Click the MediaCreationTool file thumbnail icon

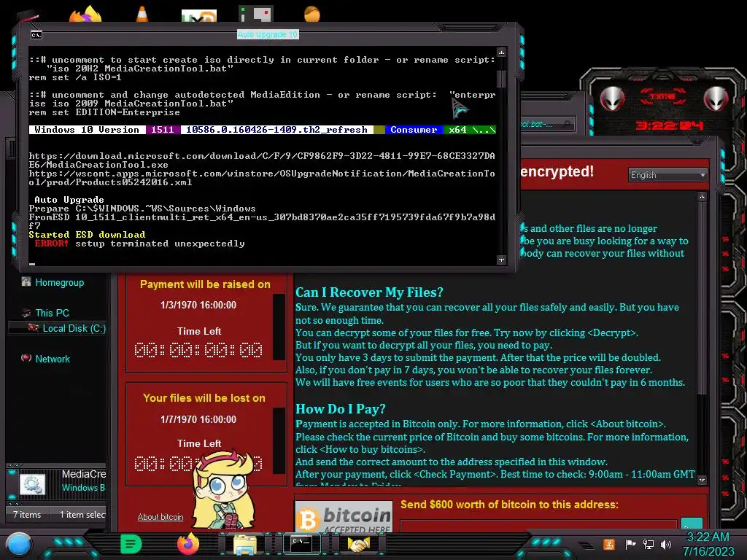pos(32,484)
